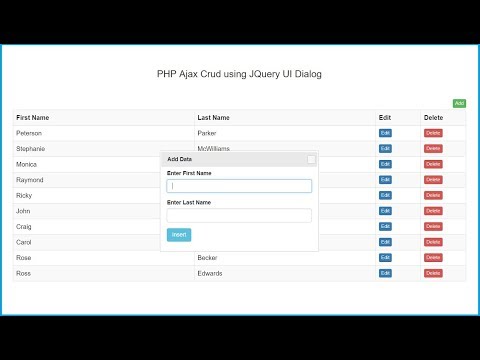Image resolution: width=480 pixels, height=360 pixels.
Task: Edit the John row
Action: point(385,211)
